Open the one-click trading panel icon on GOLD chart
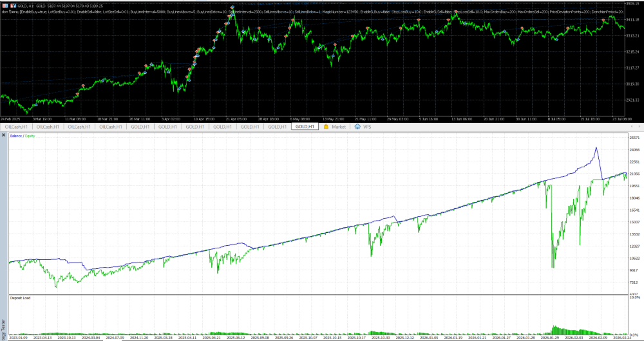644x341 pixels. (x=5, y=6)
